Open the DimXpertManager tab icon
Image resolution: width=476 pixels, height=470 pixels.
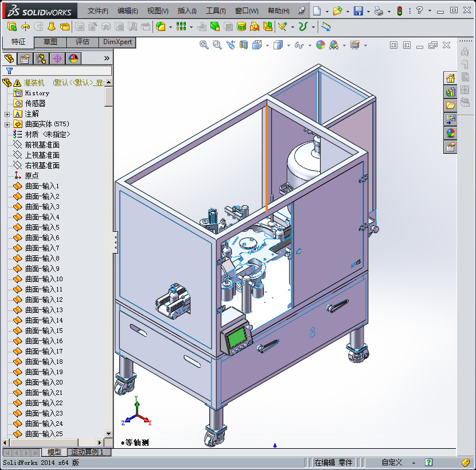57,59
